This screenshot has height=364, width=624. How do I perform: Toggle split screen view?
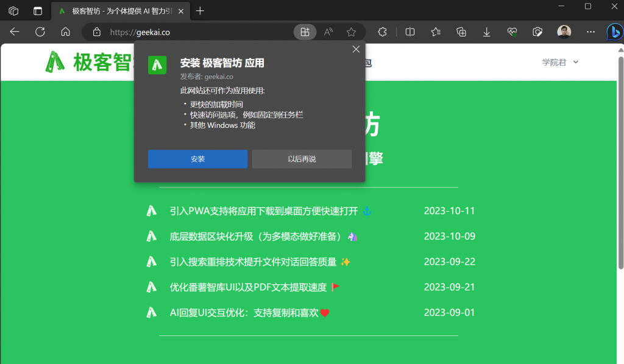pos(410,32)
